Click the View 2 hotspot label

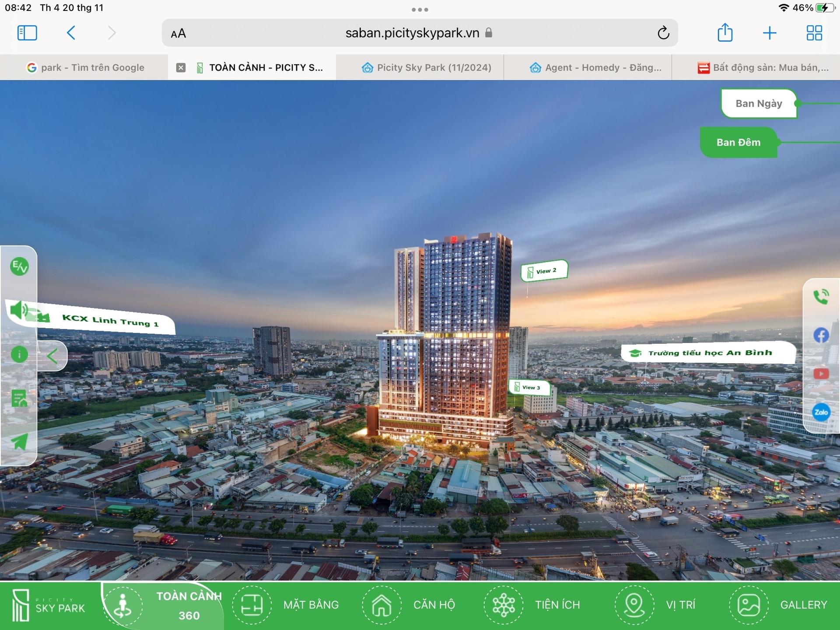[x=544, y=271]
